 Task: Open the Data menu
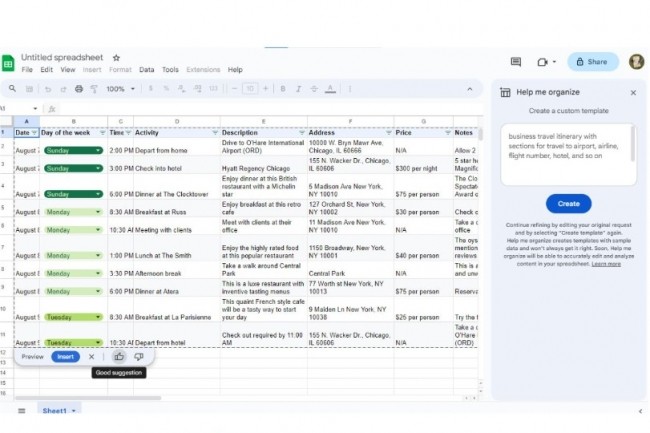click(x=146, y=70)
